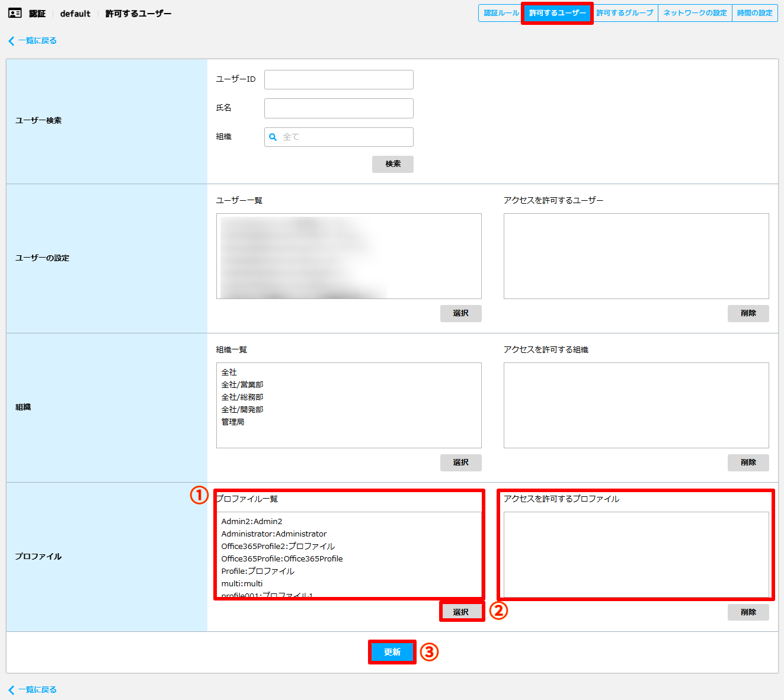
Task: Submit the form with the 更新 button
Action: click(392, 652)
